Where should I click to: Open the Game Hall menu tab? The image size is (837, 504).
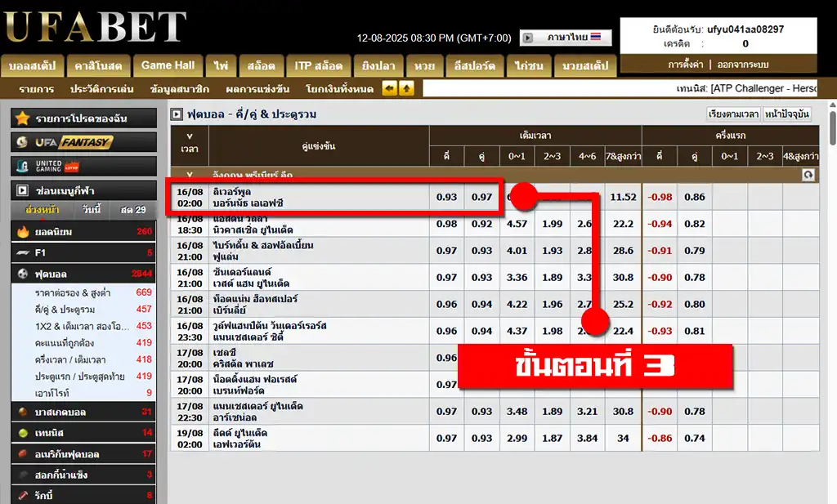click(x=168, y=65)
